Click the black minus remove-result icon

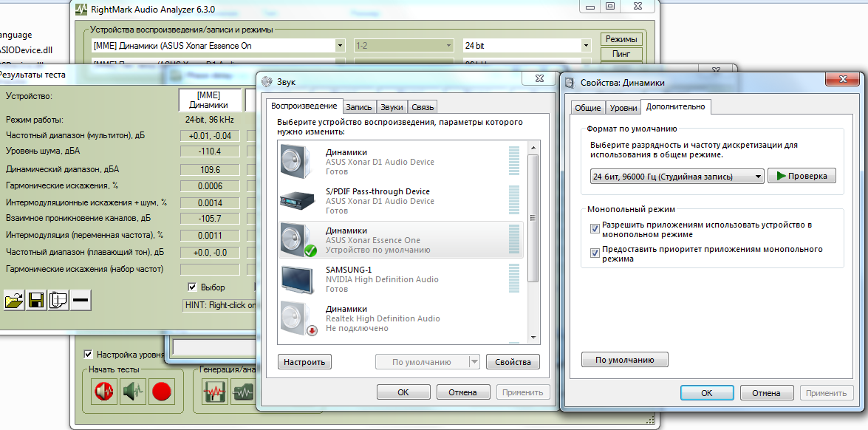(81, 300)
